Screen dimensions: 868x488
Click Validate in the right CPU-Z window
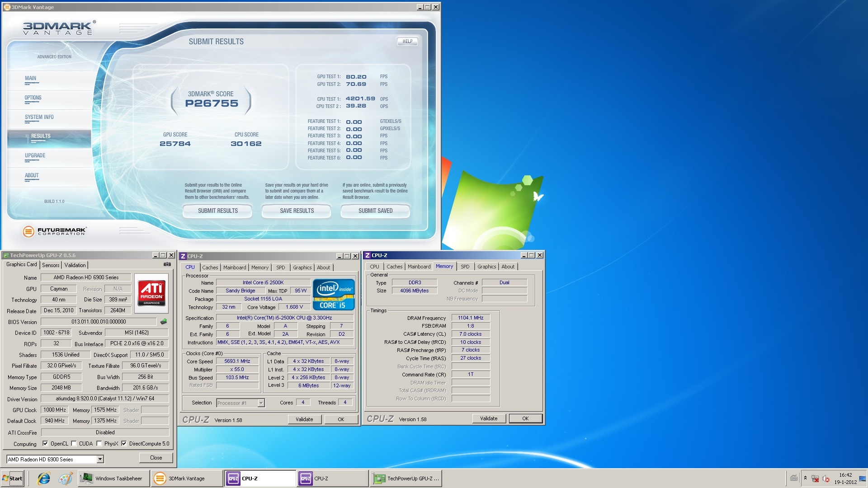coord(488,418)
